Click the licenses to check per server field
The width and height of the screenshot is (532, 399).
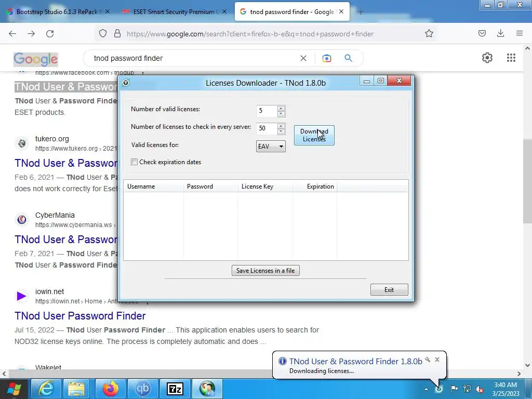pos(267,129)
